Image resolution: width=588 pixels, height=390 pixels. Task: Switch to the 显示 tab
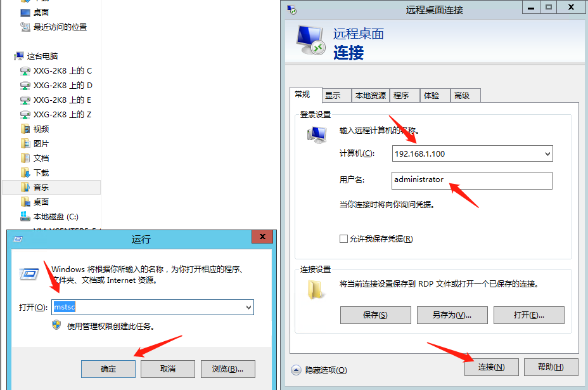point(336,96)
